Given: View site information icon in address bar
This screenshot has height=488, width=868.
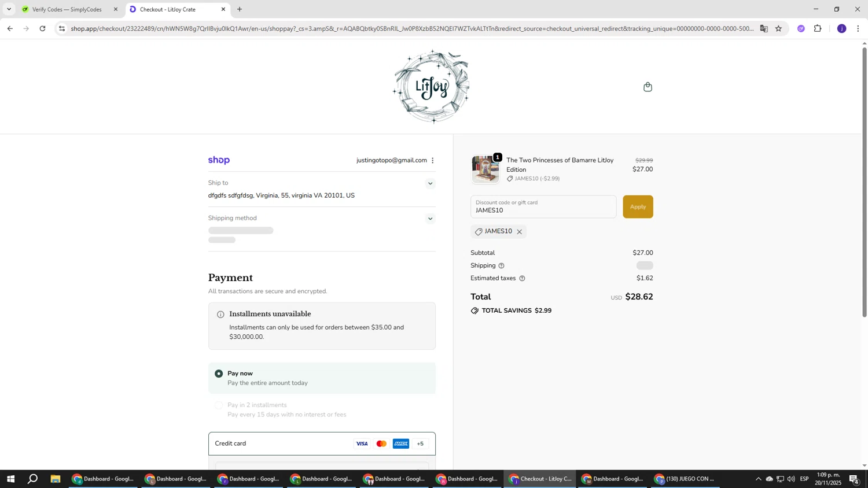Looking at the screenshot, I should point(62,28).
